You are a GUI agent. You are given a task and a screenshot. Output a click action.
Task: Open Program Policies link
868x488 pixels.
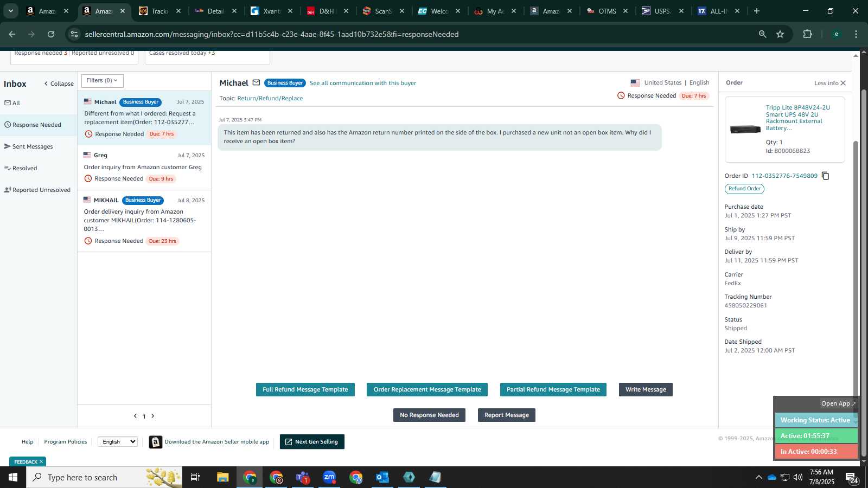click(x=66, y=442)
